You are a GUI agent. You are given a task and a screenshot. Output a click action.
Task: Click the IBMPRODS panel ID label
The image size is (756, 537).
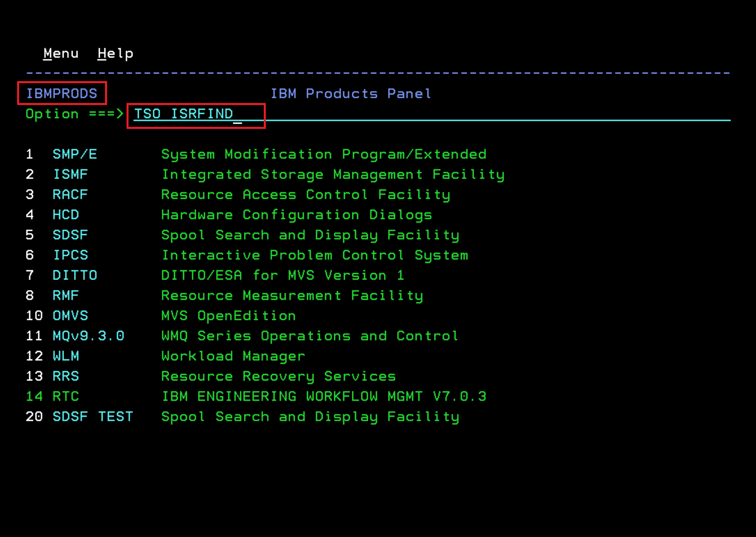point(62,93)
